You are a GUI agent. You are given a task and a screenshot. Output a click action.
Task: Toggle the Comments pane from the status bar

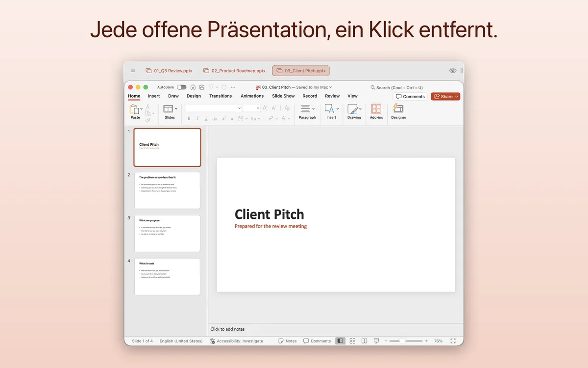(317, 341)
